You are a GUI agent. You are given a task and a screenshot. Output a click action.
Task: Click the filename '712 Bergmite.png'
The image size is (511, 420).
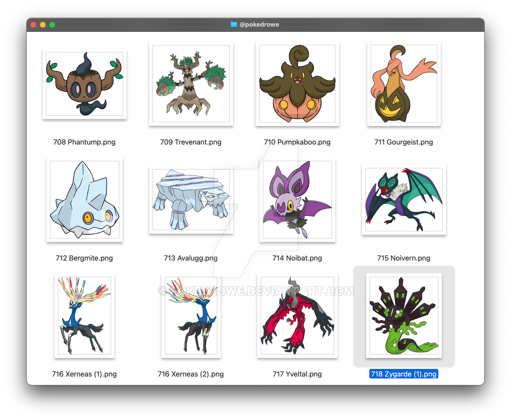(x=84, y=258)
